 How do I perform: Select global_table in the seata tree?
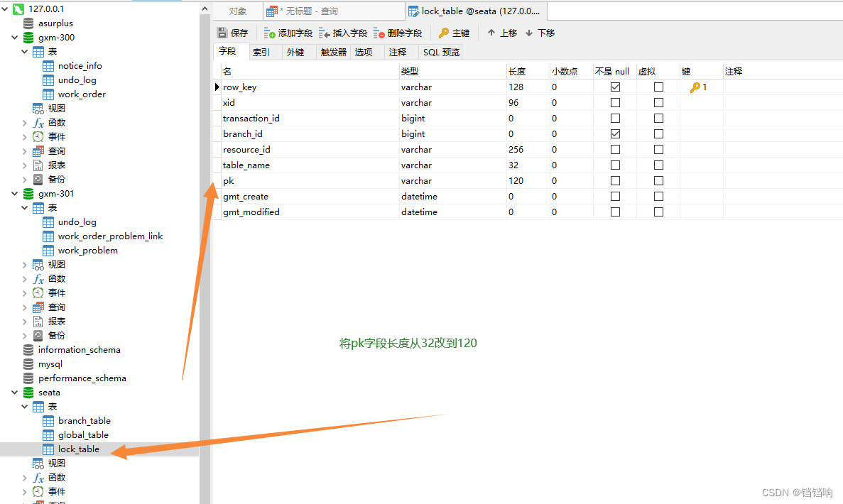[83, 435]
